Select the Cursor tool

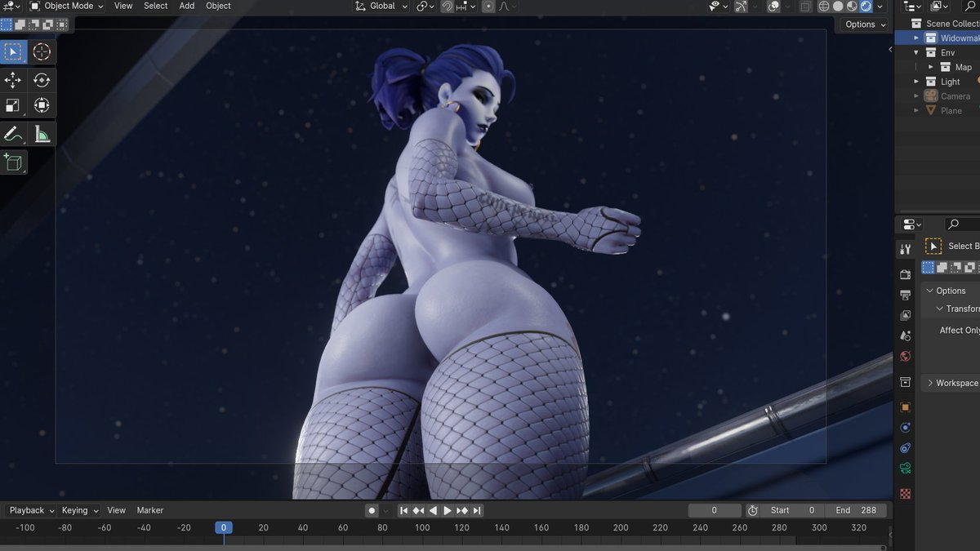42,52
